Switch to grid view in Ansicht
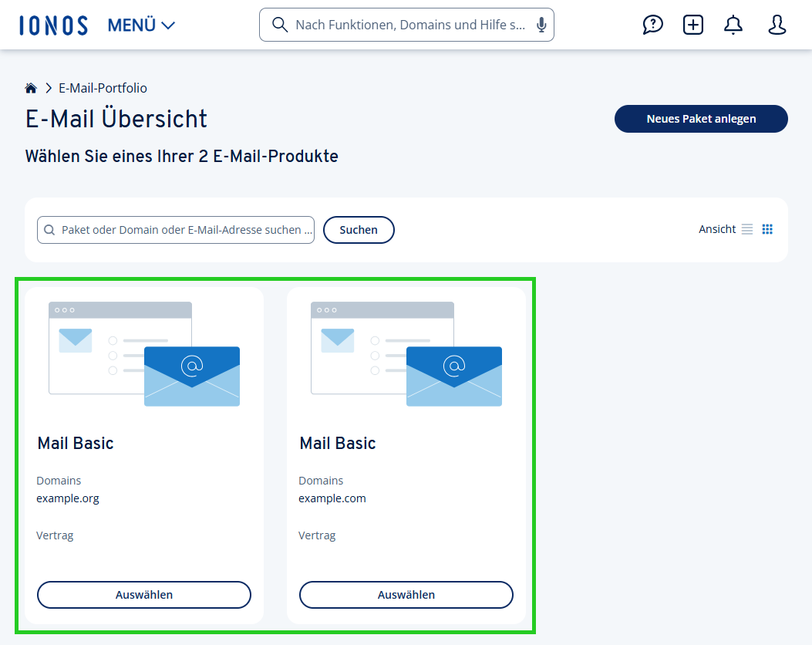 (767, 228)
